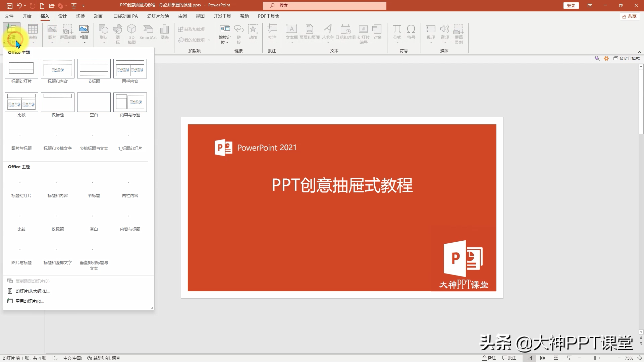Insert a 文本框 text box
The image size is (644, 362).
tap(292, 34)
